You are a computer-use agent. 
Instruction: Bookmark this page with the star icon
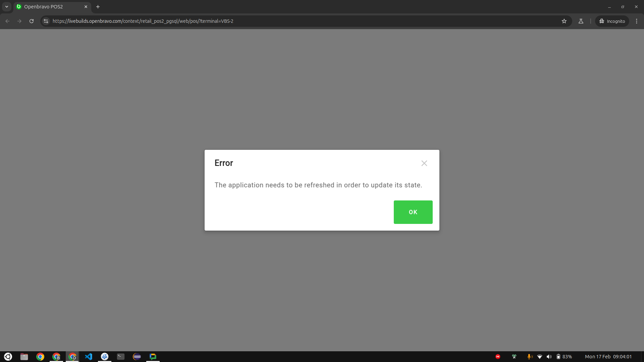(564, 21)
